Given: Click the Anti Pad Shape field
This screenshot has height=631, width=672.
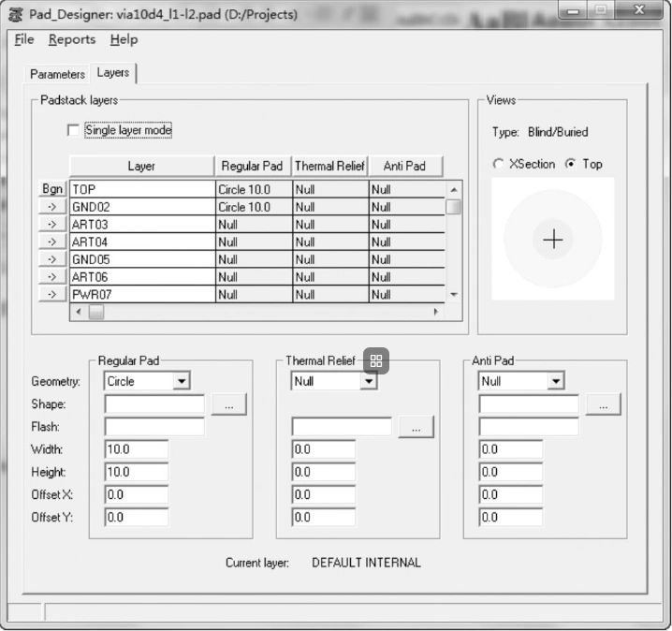Looking at the screenshot, I should tap(529, 404).
